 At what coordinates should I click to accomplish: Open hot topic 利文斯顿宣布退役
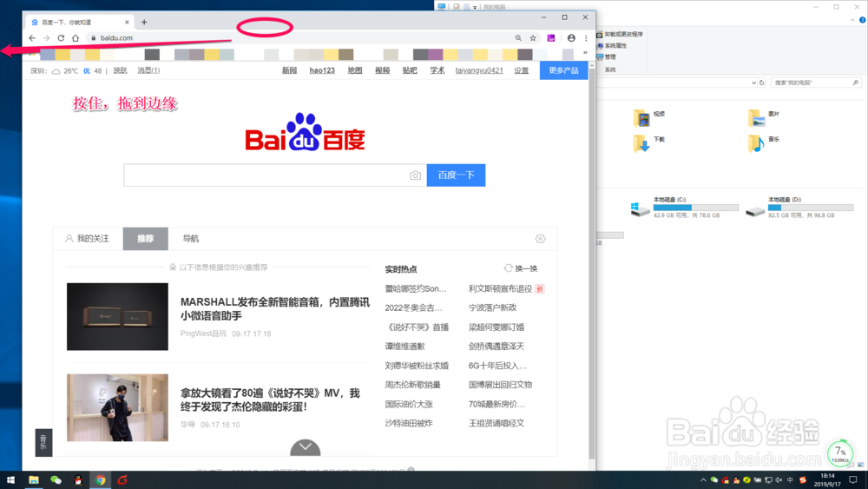(x=501, y=288)
